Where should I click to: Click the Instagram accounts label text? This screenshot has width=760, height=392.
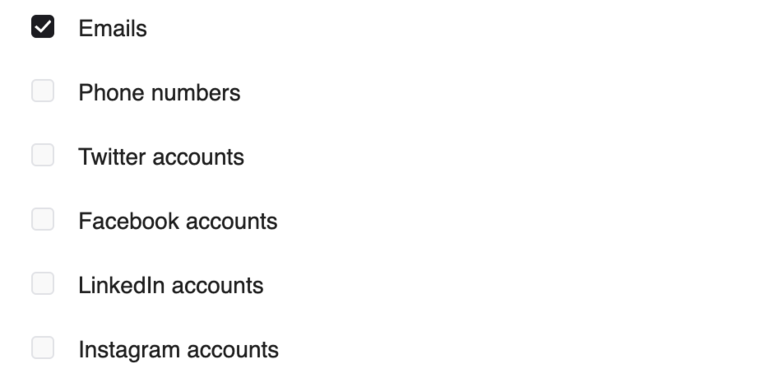[179, 350]
